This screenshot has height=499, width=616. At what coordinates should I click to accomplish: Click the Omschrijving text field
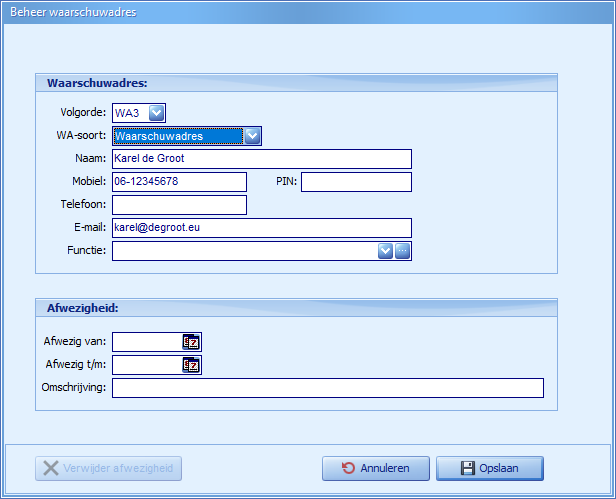[328, 388]
